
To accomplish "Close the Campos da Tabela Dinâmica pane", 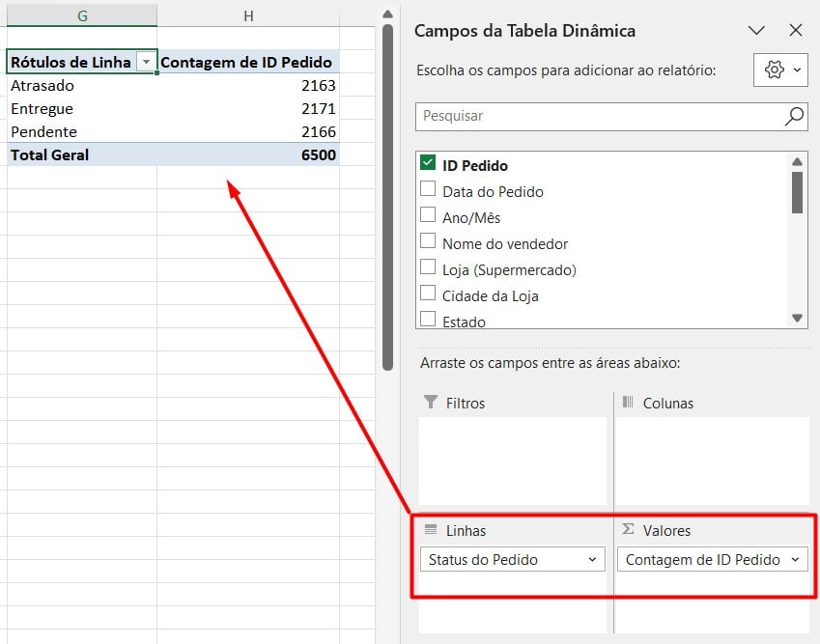I will click(x=796, y=31).
